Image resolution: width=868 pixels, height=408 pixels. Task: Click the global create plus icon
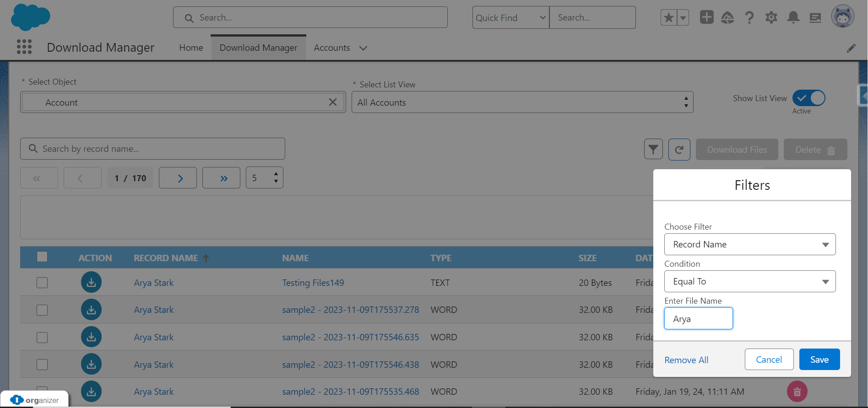706,17
